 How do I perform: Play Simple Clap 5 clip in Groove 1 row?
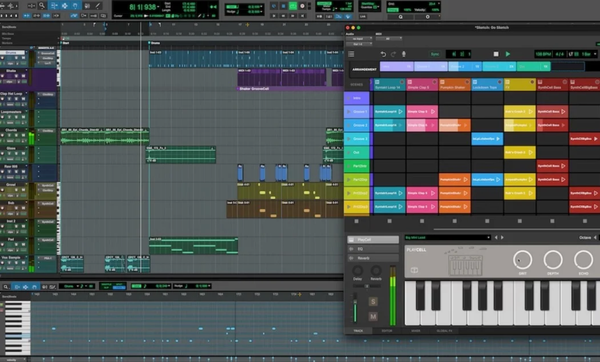click(x=433, y=111)
